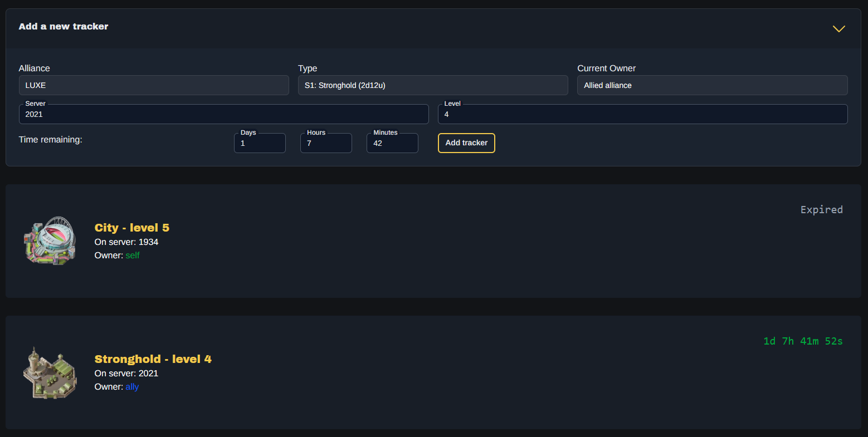Open the Alliance dropdown showing LUXE
Image resolution: width=868 pixels, height=437 pixels.
coord(154,85)
